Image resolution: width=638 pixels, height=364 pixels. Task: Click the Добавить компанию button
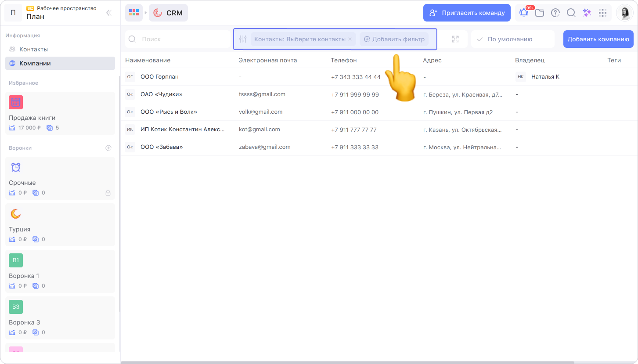pos(598,39)
